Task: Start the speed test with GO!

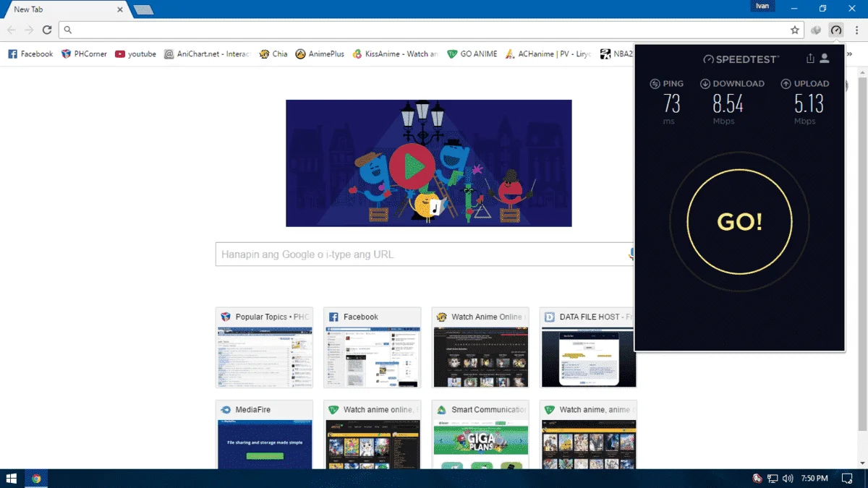Action: pos(739,221)
